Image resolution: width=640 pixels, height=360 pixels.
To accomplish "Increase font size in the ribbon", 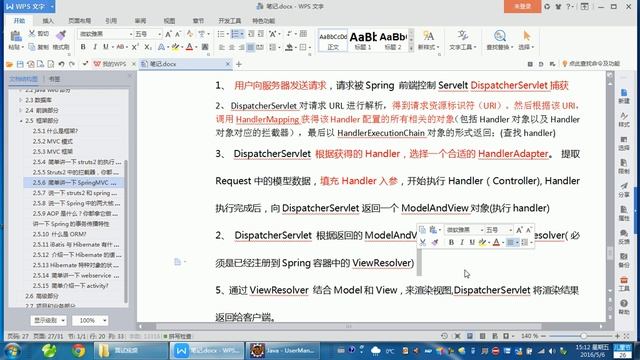I will point(168,34).
